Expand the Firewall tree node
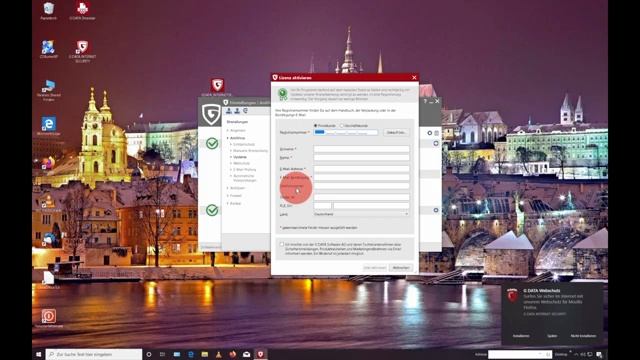The image size is (640, 360). click(x=228, y=196)
